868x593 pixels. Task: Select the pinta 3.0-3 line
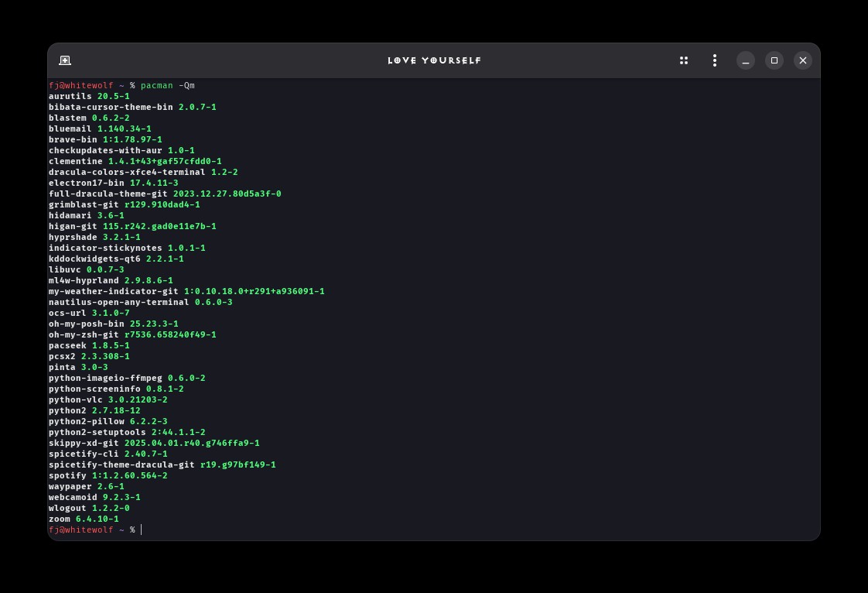(78, 368)
